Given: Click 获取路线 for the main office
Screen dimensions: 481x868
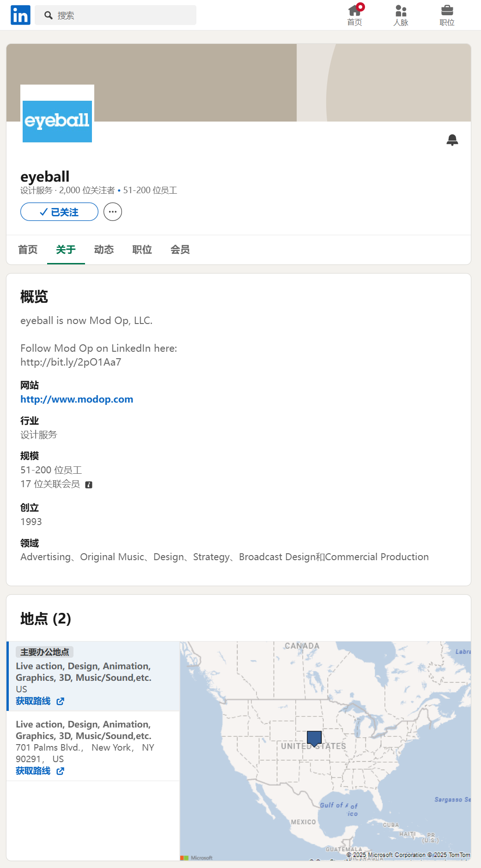Looking at the screenshot, I should [x=33, y=701].
